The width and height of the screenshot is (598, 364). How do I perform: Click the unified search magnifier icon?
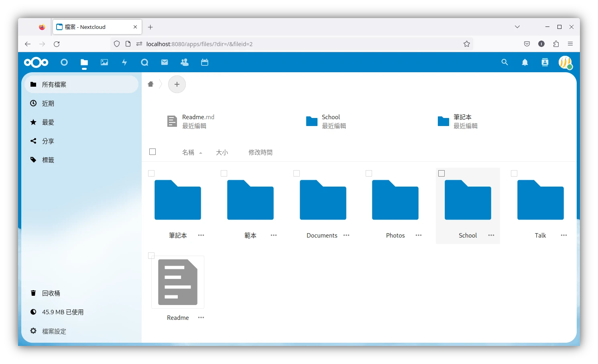pyautogui.click(x=504, y=62)
